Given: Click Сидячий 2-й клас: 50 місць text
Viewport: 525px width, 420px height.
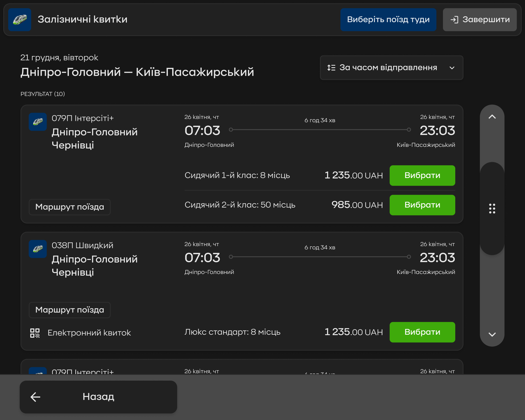Looking at the screenshot, I should tap(240, 205).
